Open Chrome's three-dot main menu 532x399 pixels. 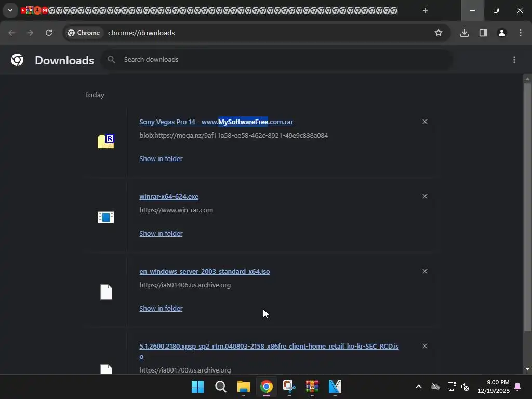(521, 33)
